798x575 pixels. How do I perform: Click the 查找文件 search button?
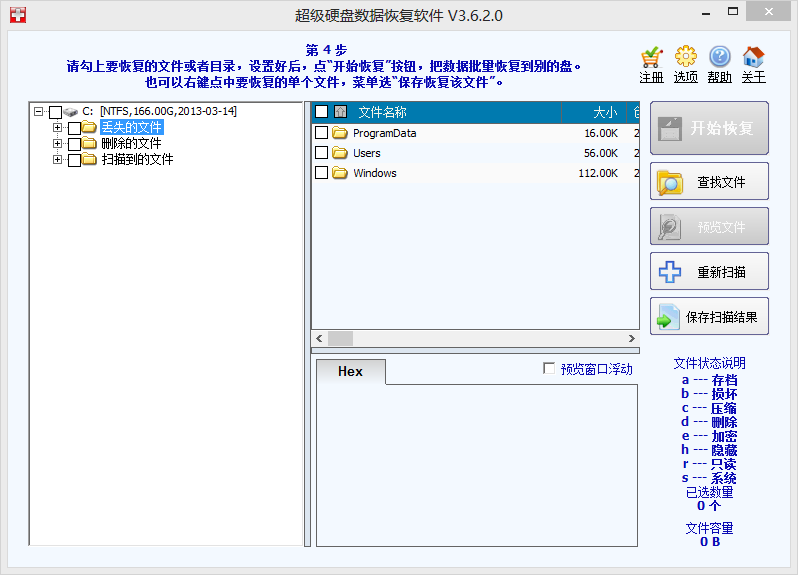tap(709, 182)
